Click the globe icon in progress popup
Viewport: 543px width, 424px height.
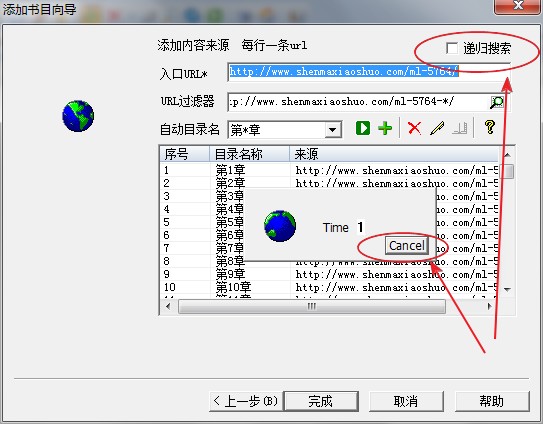tap(280, 226)
